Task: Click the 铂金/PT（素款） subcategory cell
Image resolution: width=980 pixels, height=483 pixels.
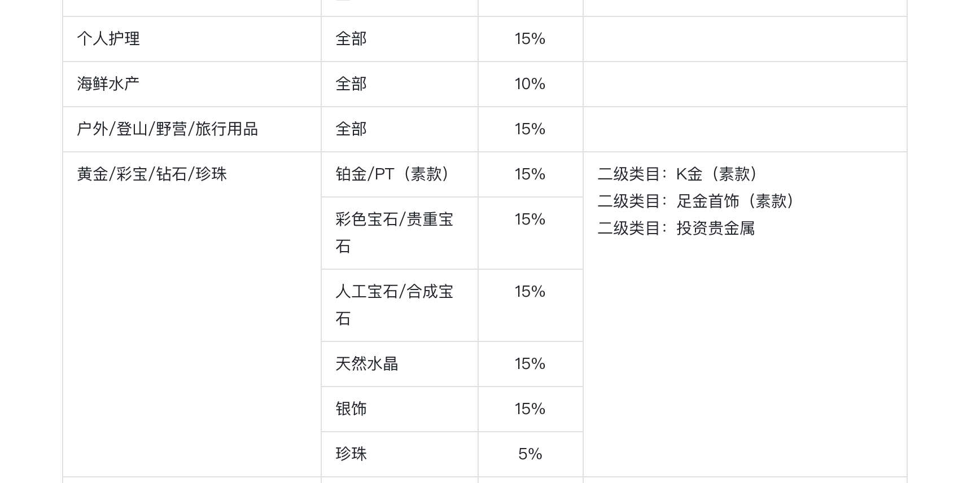Action: click(400, 174)
